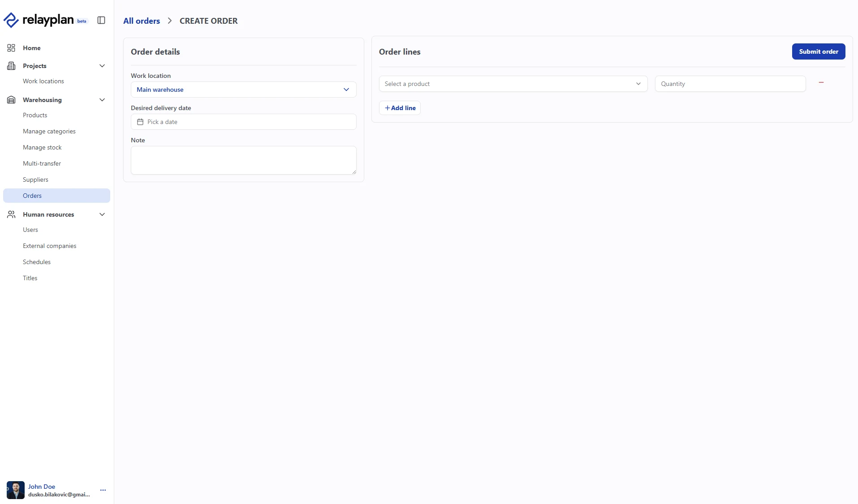The width and height of the screenshot is (858, 504).
Task: Open External companies page
Action: [x=49, y=246]
